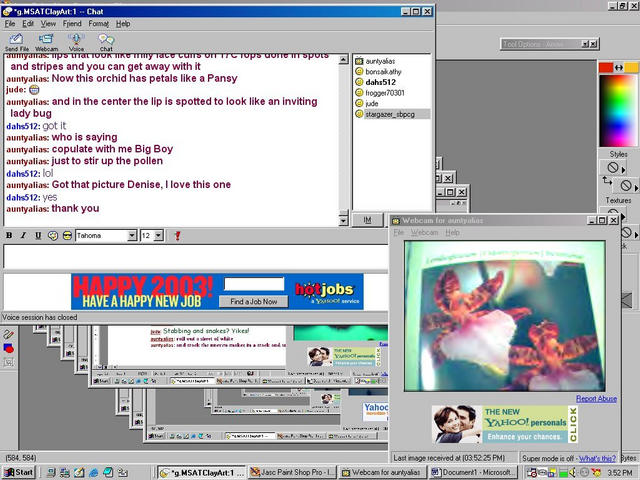Click chat scrollbar up arrow

coord(344,60)
